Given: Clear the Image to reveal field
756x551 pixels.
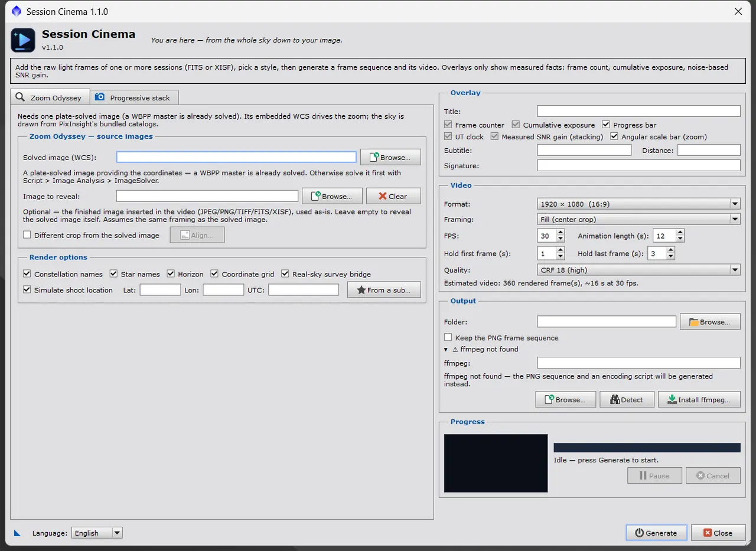Looking at the screenshot, I should 393,196.
